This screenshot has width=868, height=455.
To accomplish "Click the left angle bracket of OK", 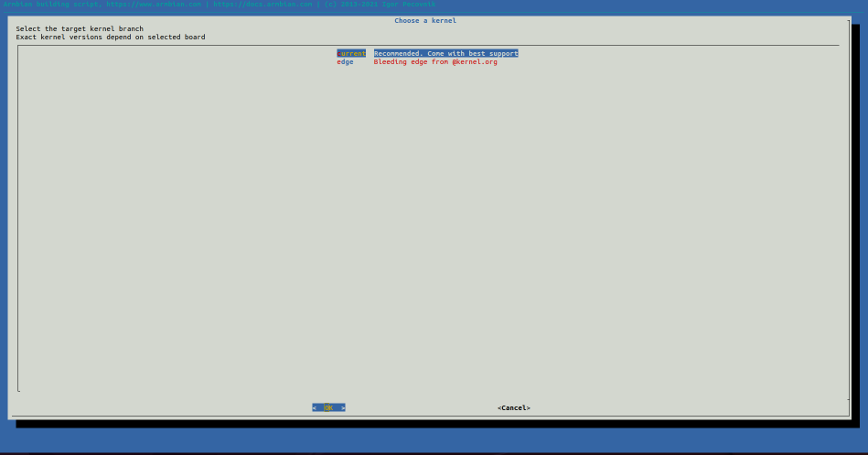I will pos(314,407).
